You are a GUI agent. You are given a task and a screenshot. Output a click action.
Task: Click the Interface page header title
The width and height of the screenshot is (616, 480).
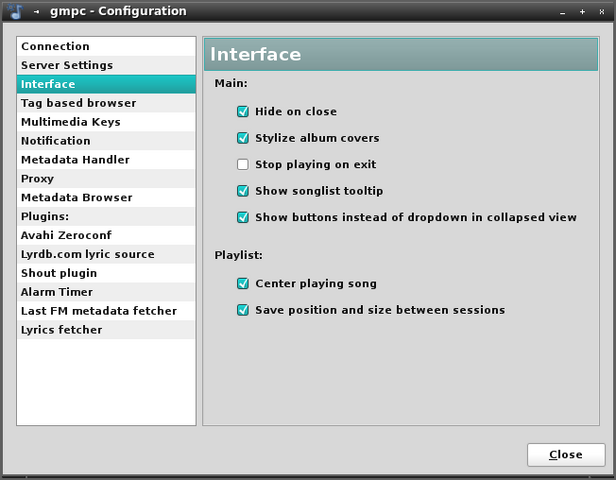(x=255, y=54)
